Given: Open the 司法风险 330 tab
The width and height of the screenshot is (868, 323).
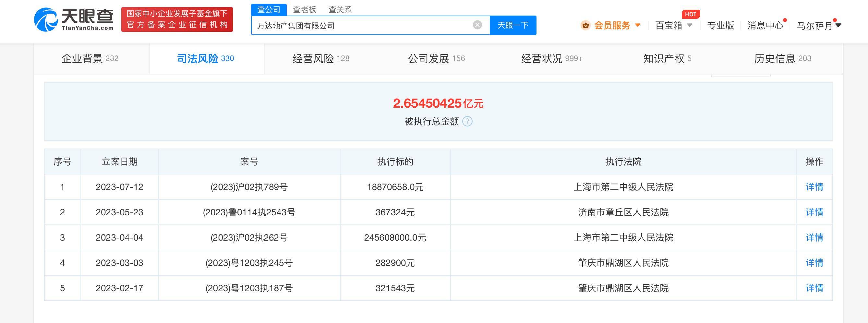Looking at the screenshot, I should click(x=206, y=59).
